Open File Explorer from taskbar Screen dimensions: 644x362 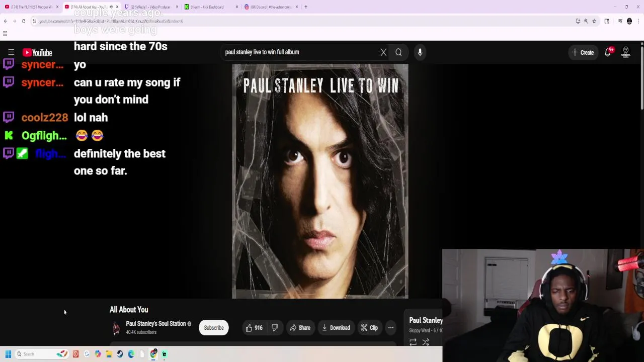(x=109, y=354)
